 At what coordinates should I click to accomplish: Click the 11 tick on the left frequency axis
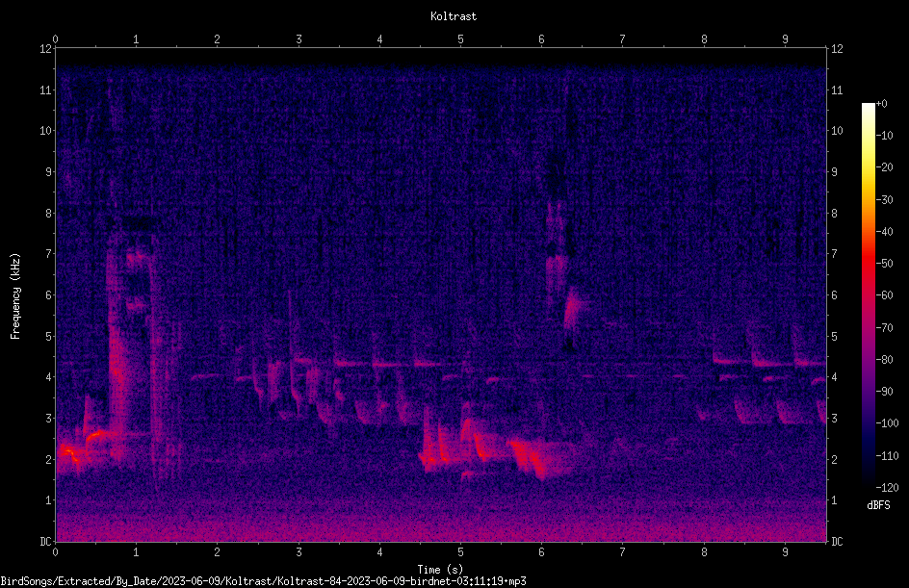[x=45, y=89]
